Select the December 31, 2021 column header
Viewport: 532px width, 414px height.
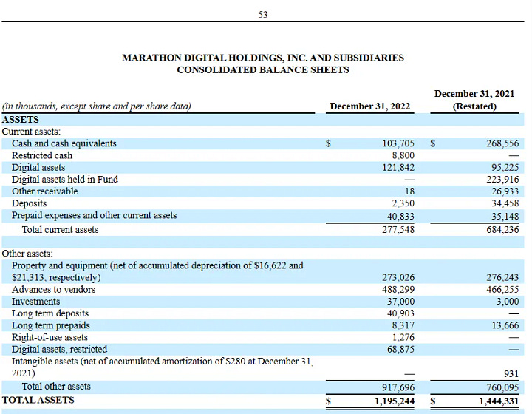coord(474,94)
